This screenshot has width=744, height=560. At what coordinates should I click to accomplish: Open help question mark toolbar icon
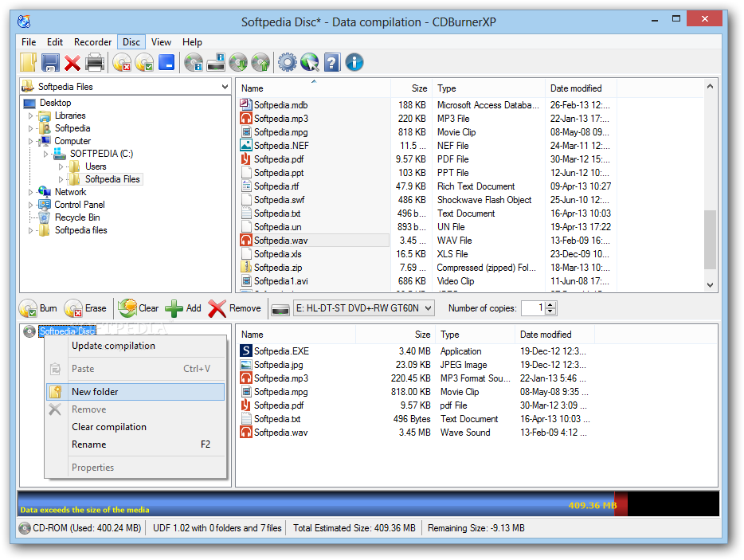tap(332, 62)
